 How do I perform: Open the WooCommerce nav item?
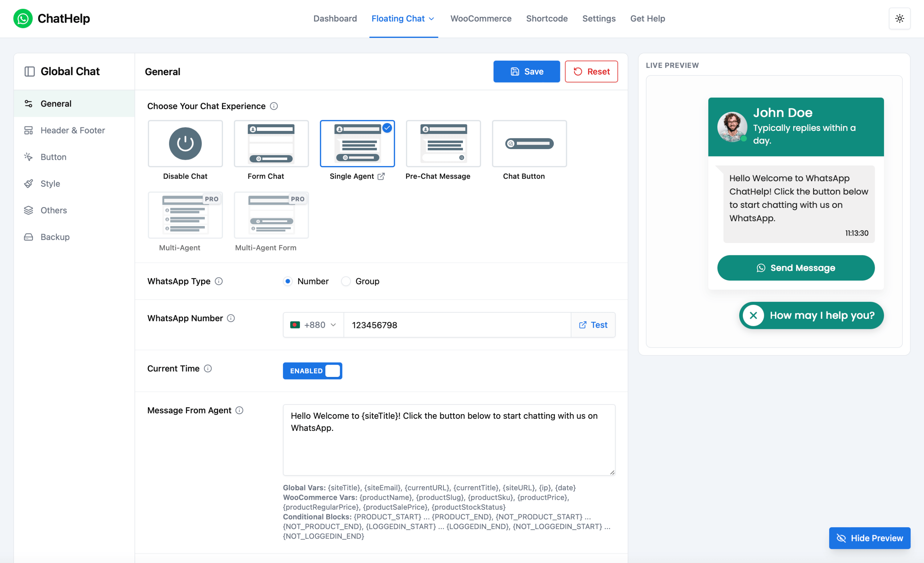pyautogui.click(x=481, y=18)
